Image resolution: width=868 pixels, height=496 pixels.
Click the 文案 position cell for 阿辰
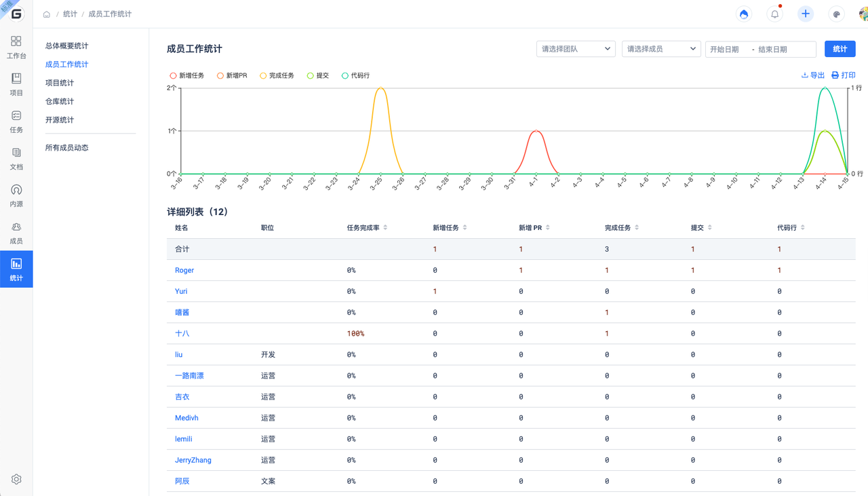[269, 481]
